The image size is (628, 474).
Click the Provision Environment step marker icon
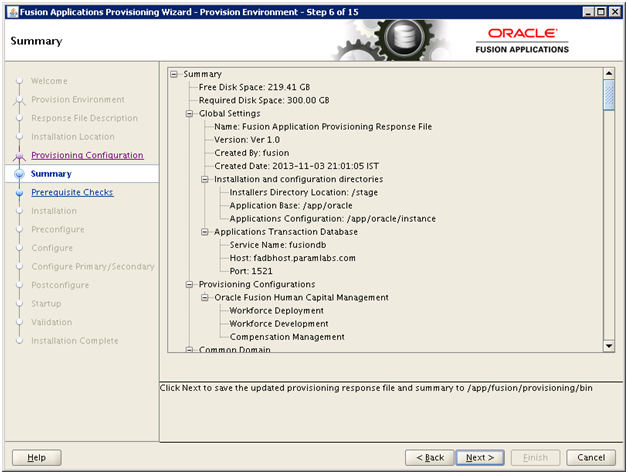pos(19,100)
